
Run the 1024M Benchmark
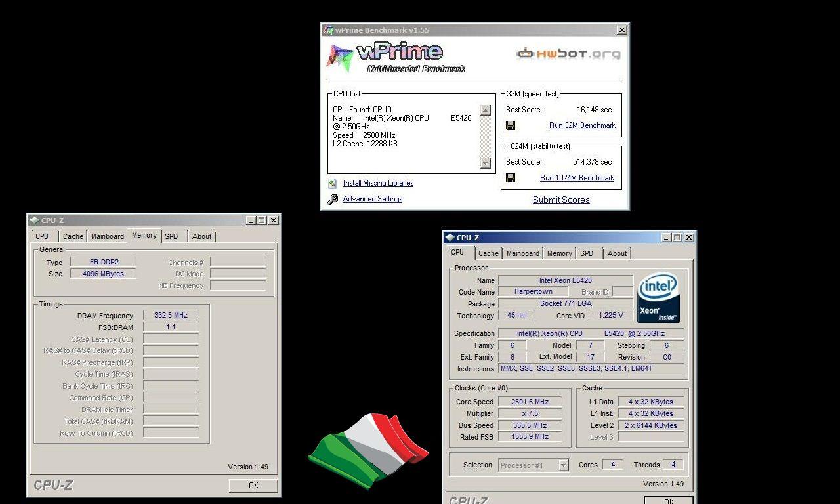pos(577,178)
